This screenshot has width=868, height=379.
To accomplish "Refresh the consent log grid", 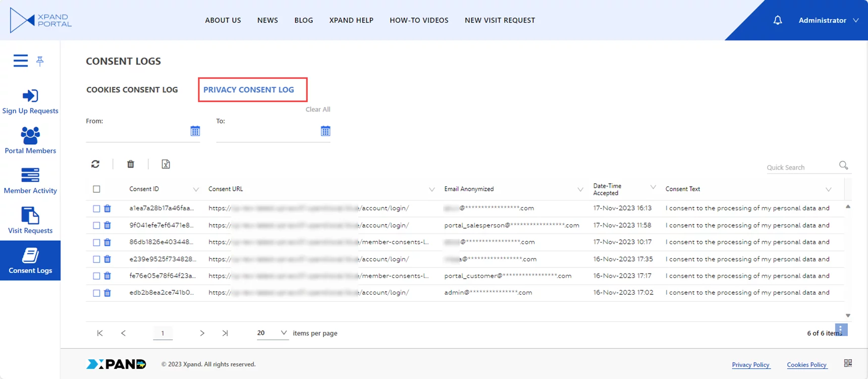I will tap(95, 164).
